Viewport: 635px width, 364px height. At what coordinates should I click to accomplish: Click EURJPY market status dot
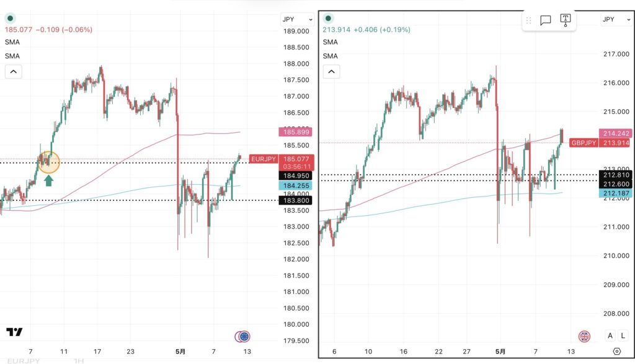click(10, 18)
